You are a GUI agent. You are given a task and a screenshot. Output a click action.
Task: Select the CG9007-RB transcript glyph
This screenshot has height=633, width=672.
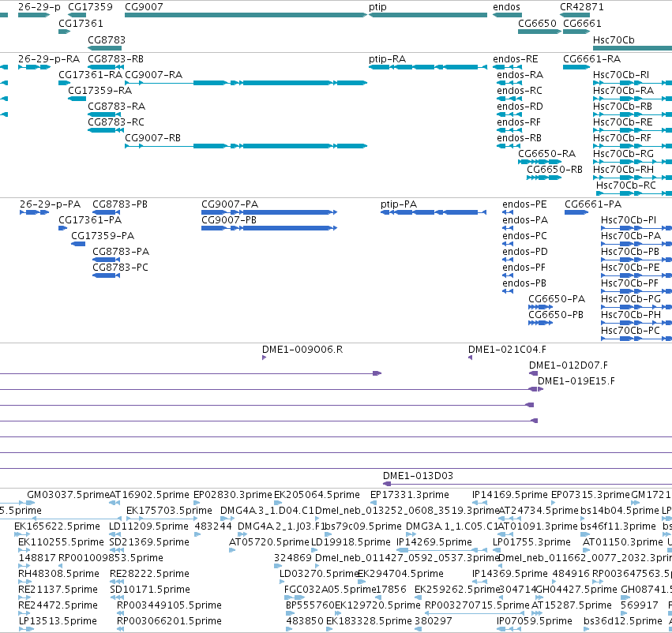pos(246,146)
